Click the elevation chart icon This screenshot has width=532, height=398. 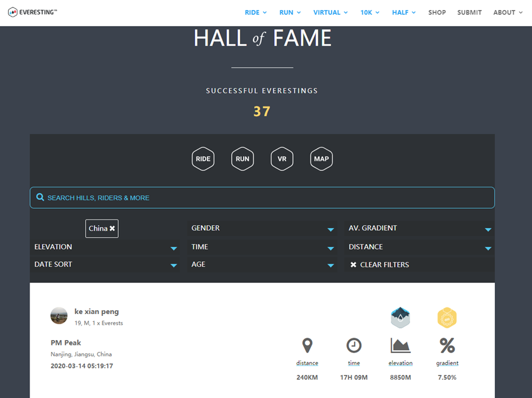[400, 345]
